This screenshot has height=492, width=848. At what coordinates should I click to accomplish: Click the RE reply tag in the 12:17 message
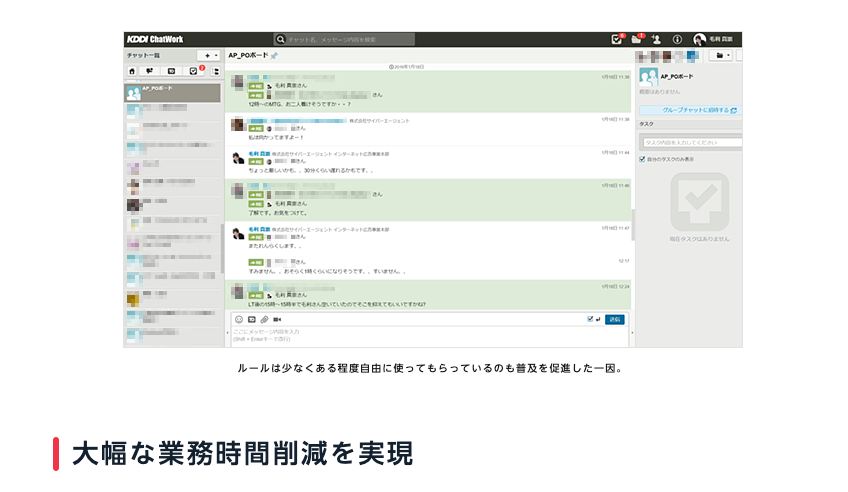point(255,262)
